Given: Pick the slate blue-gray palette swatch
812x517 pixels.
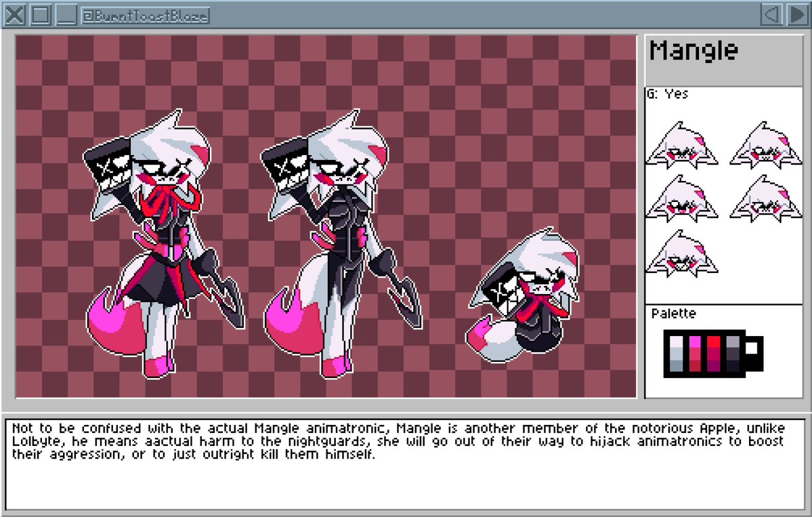Looking at the screenshot, I should pyautogui.click(x=677, y=366).
